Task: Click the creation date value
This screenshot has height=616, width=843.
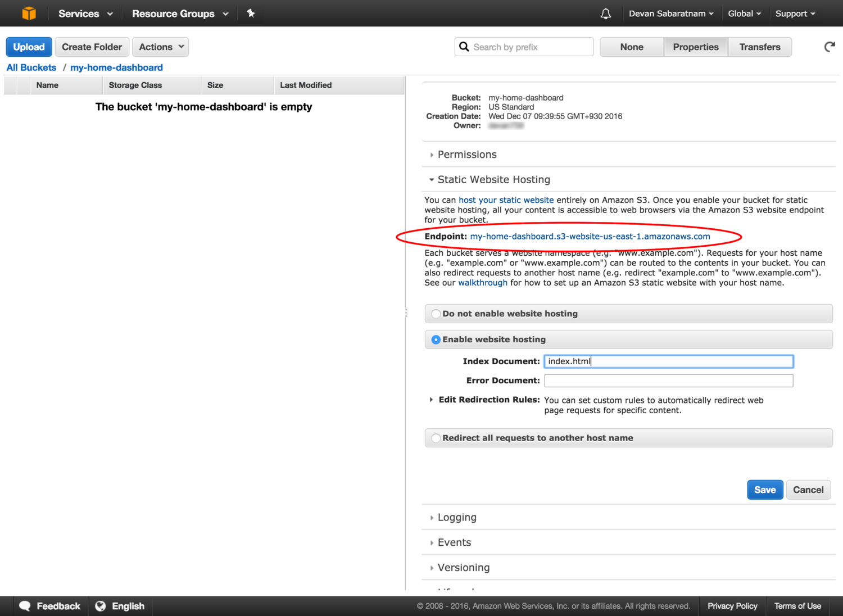Action: [555, 116]
